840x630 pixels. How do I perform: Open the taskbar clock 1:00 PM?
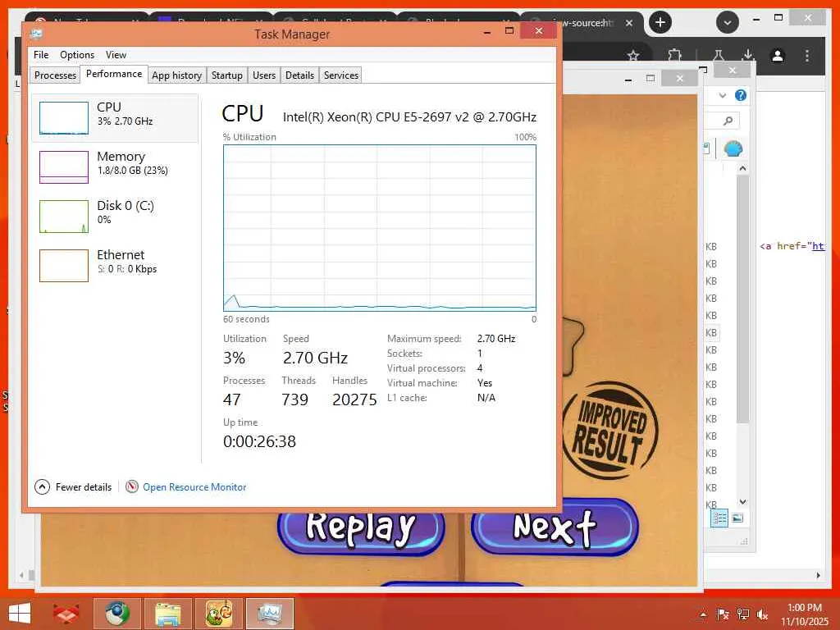coord(804,614)
